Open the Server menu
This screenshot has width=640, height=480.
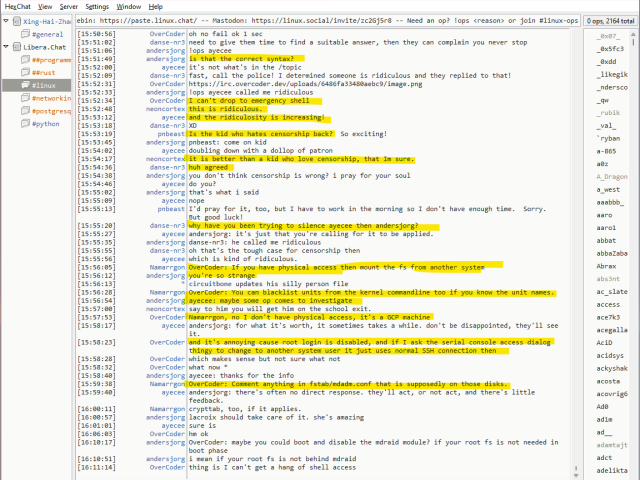[x=68, y=6]
